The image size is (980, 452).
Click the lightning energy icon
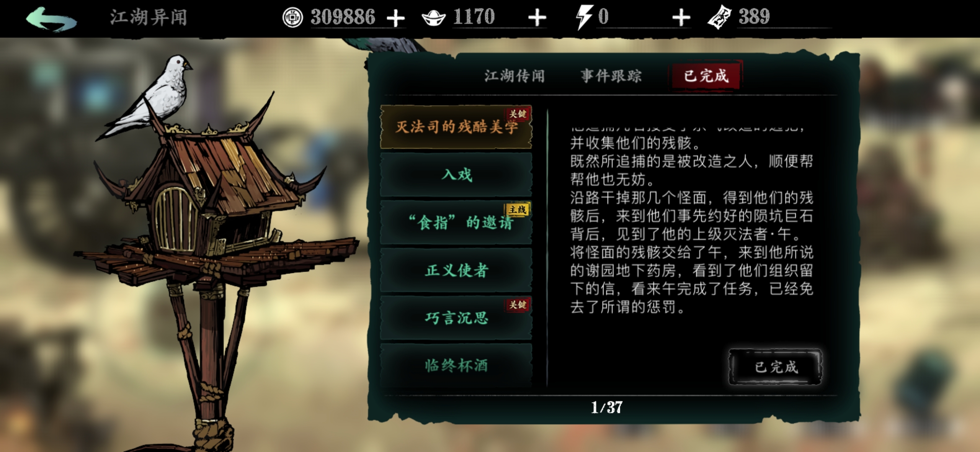pos(584,18)
